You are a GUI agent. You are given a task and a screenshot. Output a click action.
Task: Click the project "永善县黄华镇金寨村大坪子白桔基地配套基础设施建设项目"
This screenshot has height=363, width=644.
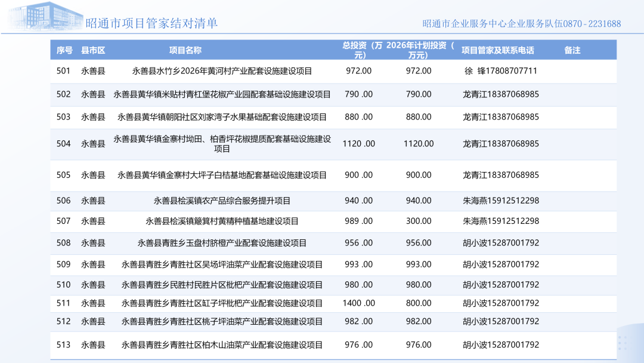pos(222,175)
